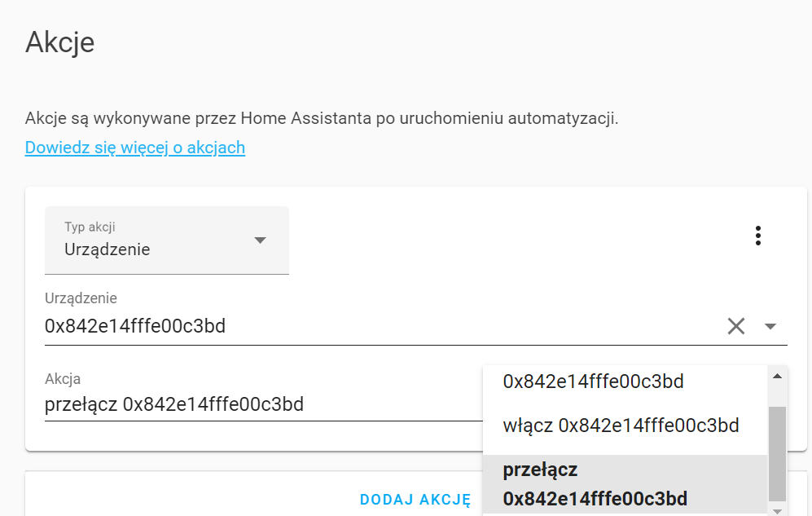Select the "włącz 0x842e14fffe00c3bd" option
Viewport: 812px width, 516px height.
click(x=621, y=426)
